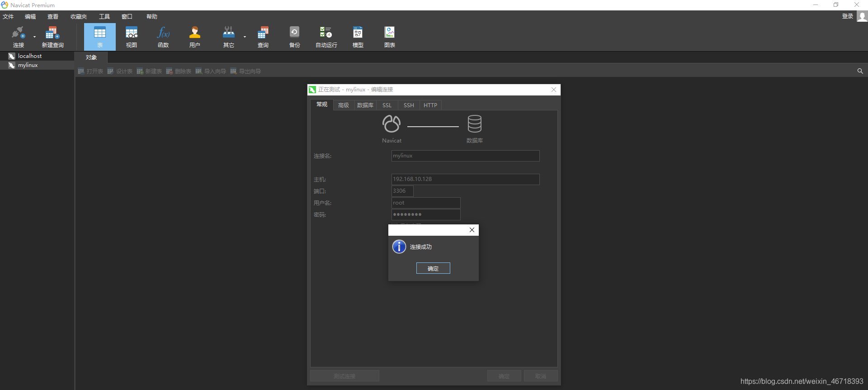
Task: Click the search magnifier icon in objects pane
Action: pyautogui.click(x=860, y=71)
